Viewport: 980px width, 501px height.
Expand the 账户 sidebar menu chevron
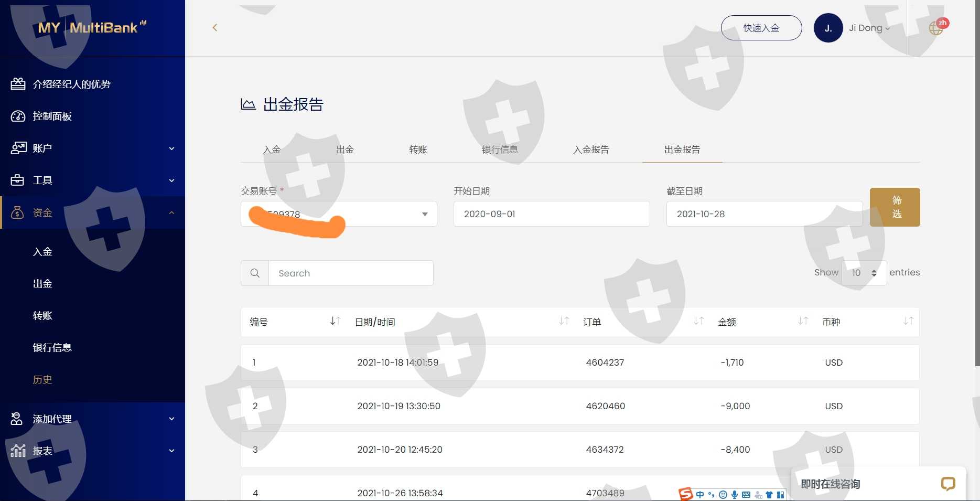coord(171,148)
